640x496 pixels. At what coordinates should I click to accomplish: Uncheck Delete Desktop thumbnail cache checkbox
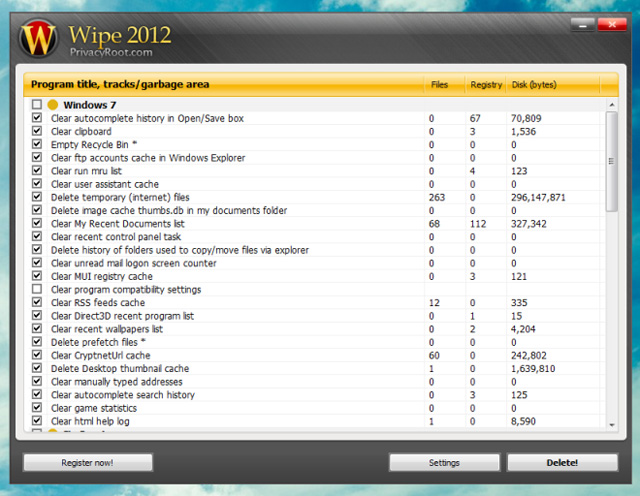point(37,368)
